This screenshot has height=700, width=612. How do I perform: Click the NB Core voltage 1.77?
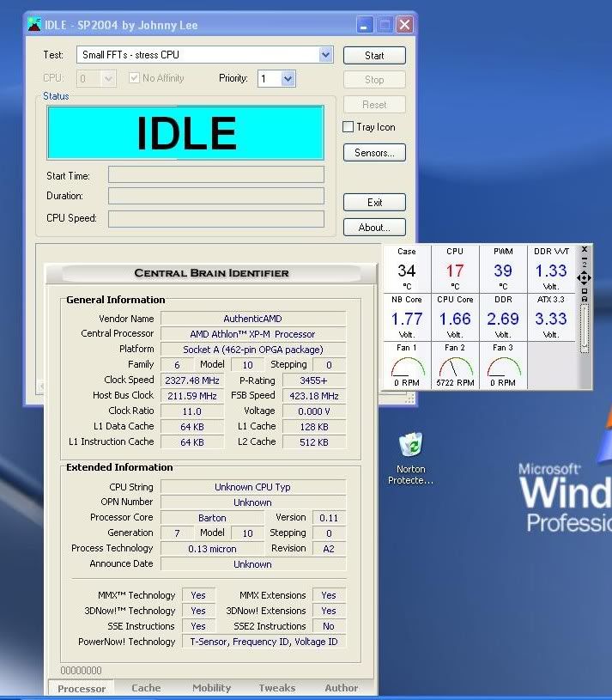coord(407,319)
